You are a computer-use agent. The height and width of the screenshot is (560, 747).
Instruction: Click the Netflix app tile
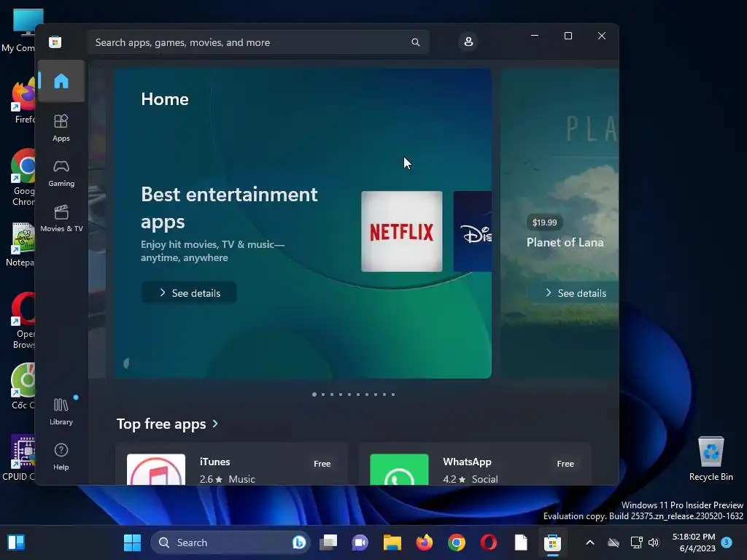click(x=402, y=231)
